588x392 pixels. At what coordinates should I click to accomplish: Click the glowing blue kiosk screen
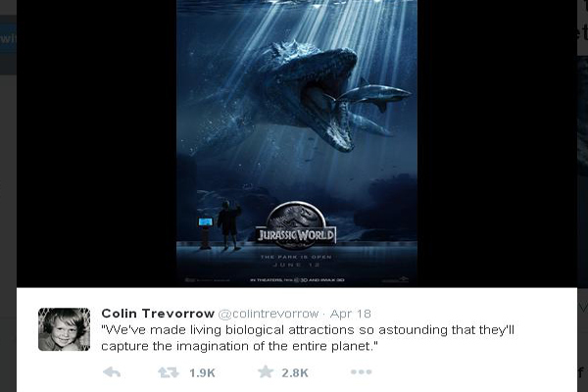point(206,221)
